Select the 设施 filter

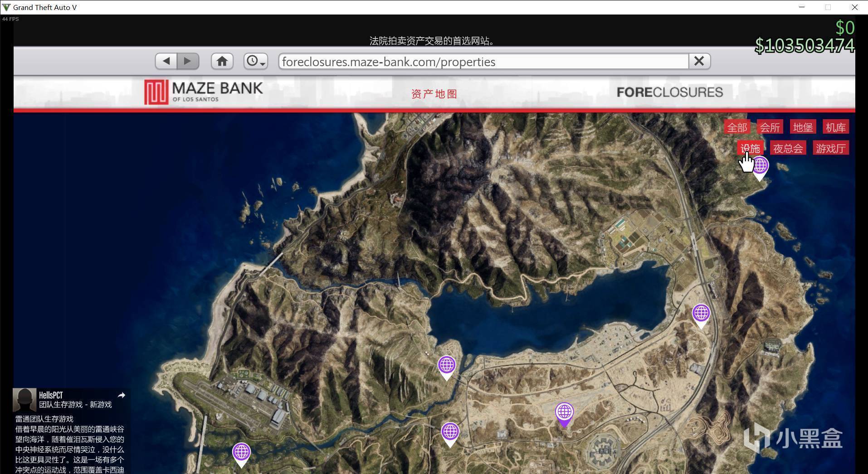750,148
